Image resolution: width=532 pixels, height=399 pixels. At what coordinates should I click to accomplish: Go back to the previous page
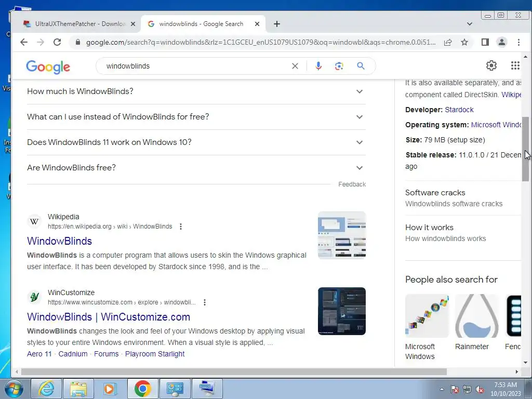pyautogui.click(x=24, y=42)
